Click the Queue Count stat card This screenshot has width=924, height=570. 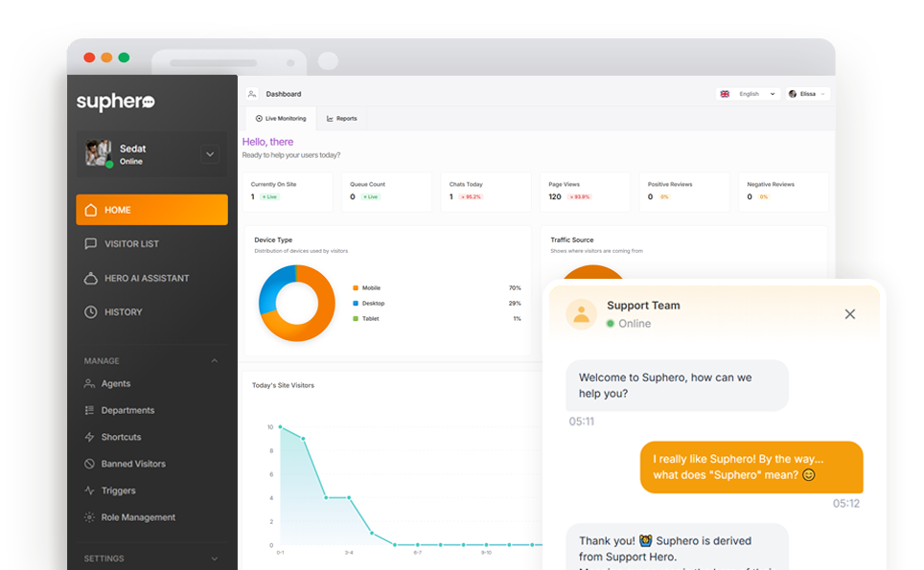click(x=386, y=192)
